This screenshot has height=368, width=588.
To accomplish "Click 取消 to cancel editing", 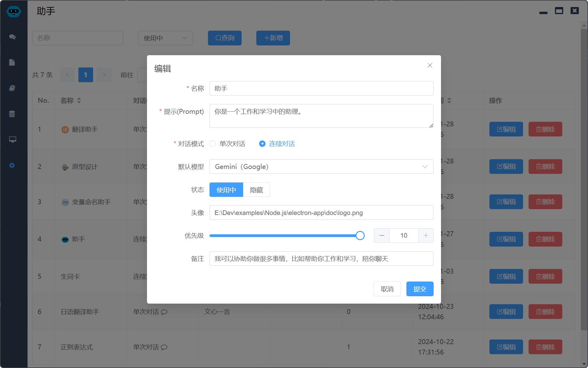I will [x=387, y=289].
